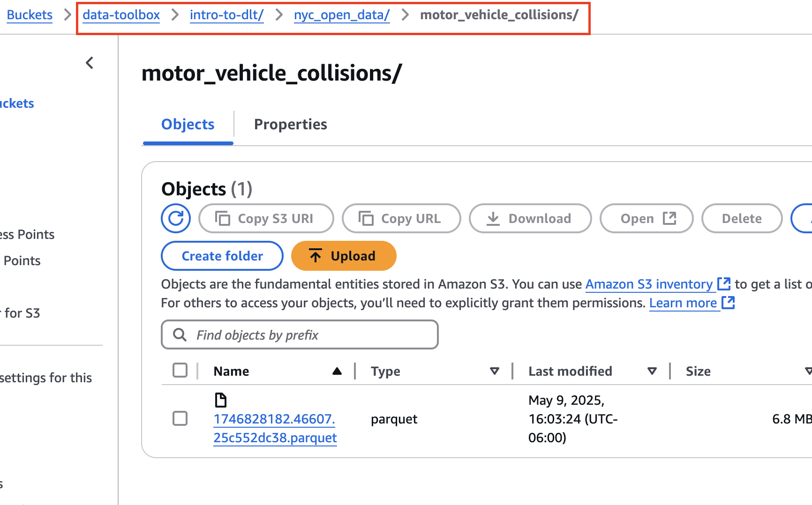The height and width of the screenshot is (505, 812).
Task: Check the parquet file's row checkbox
Action: click(x=180, y=418)
